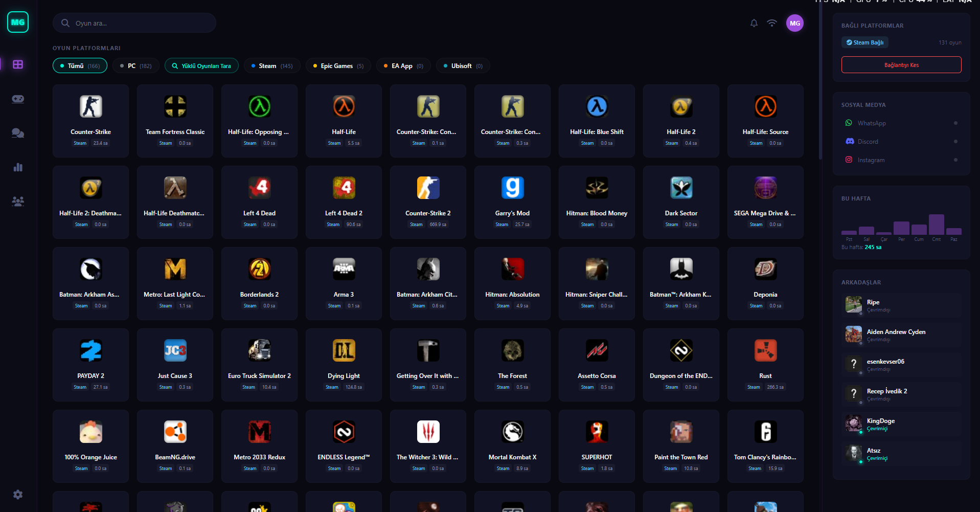Click the notification bell icon
Image resolution: width=980 pixels, height=512 pixels.
[x=754, y=23]
